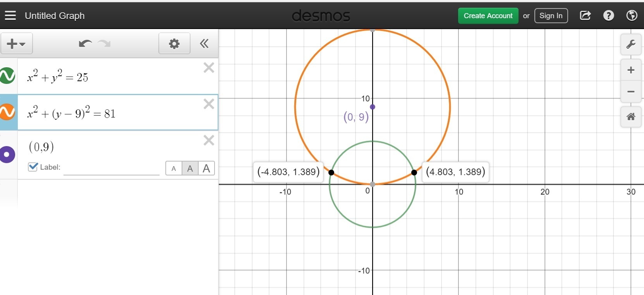Click the undo arrow
The width and height of the screenshot is (644, 295).
[85, 43]
